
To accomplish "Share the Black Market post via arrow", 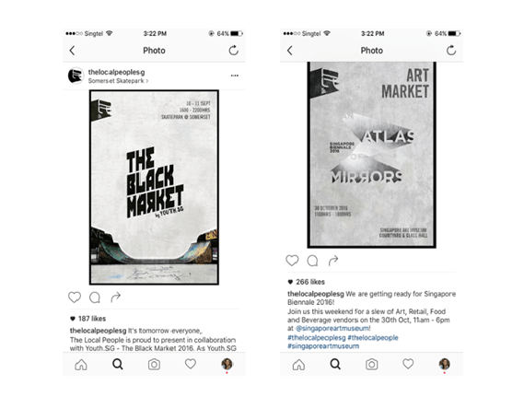I will click(116, 297).
